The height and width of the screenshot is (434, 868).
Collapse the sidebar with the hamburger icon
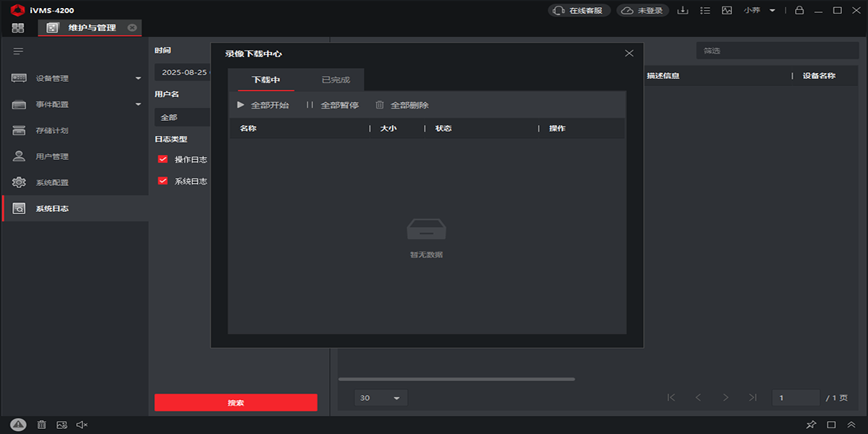coord(18,51)
